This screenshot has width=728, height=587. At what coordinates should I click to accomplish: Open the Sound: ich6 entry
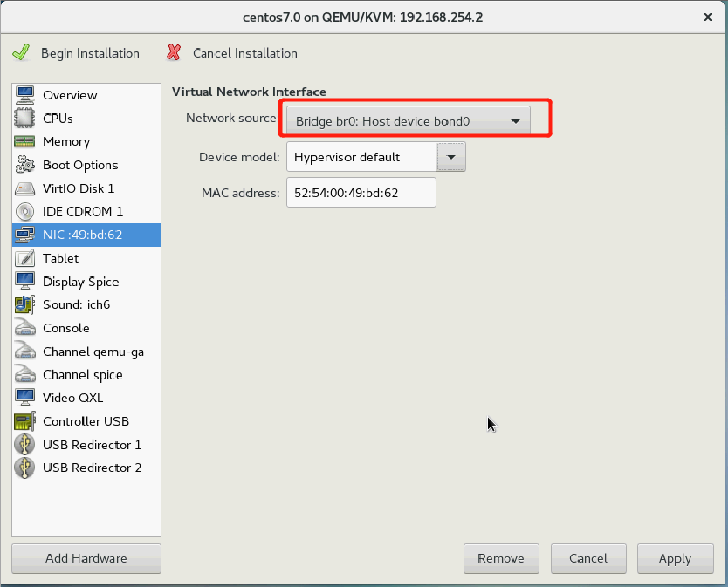[86, 305]
